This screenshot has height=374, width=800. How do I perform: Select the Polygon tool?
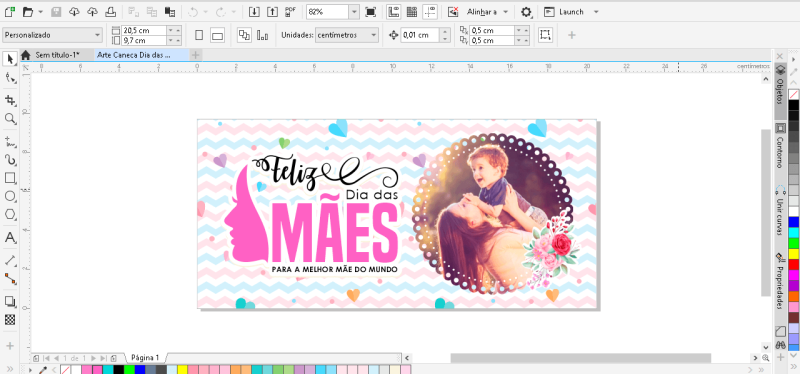pos(10,215)
